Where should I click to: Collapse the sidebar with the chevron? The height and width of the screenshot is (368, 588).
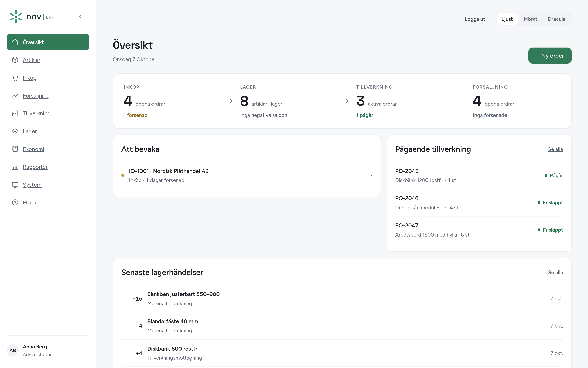click(x=80, y=17)
